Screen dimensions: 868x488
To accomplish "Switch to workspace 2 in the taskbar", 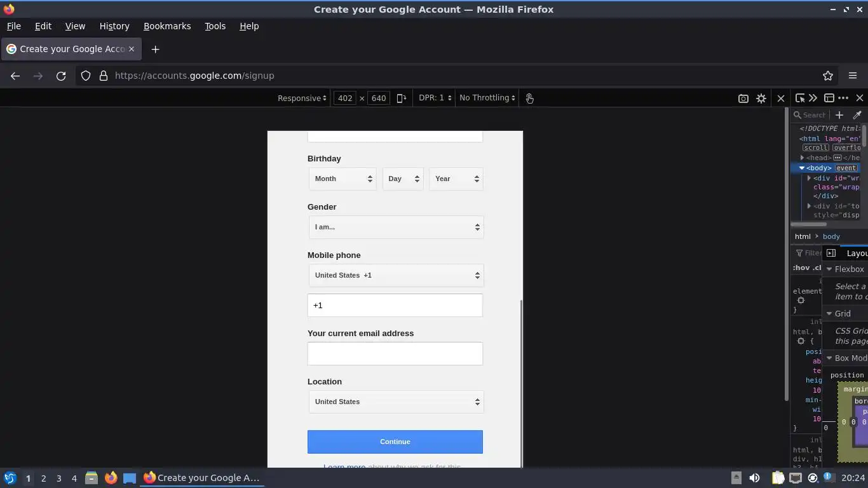I will click(x=43, y=478).
